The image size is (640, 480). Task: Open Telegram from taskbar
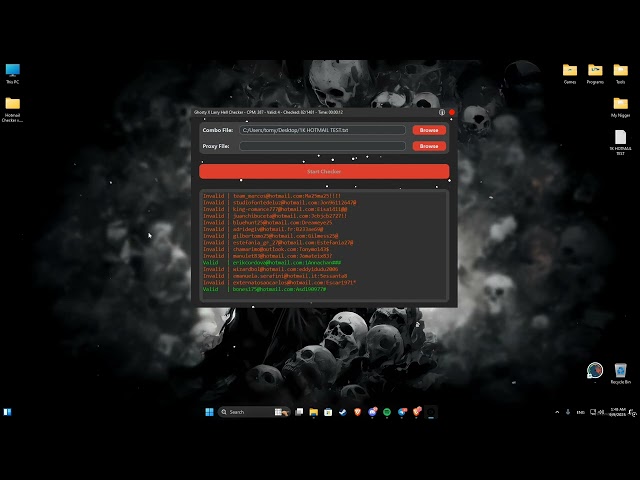click(402, 412)
